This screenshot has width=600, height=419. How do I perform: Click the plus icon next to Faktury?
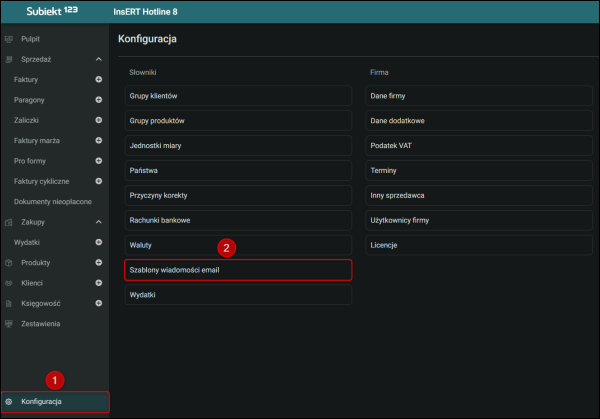click(98, 79)
